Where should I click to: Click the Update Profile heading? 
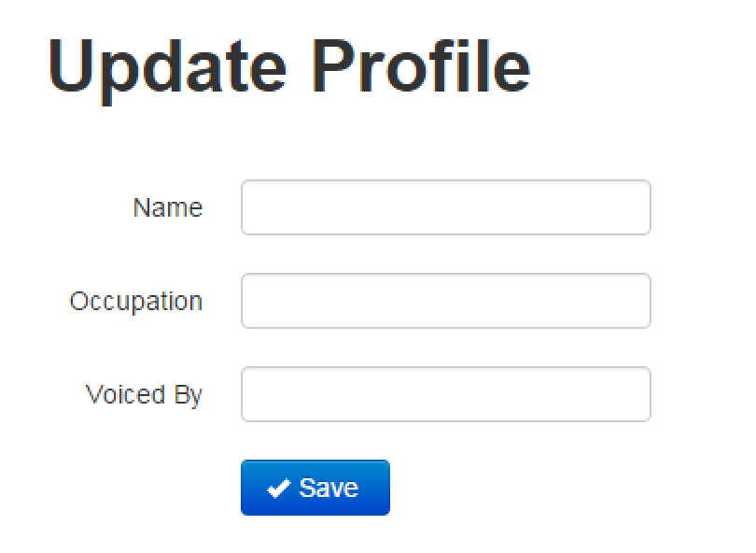click(x=289, y=67)
